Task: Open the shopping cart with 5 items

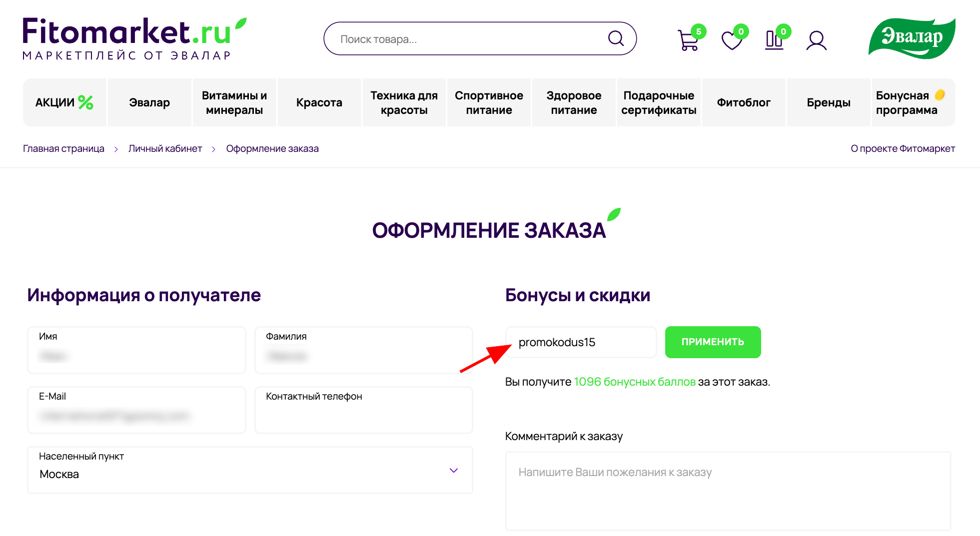Action: pos(688,40)
